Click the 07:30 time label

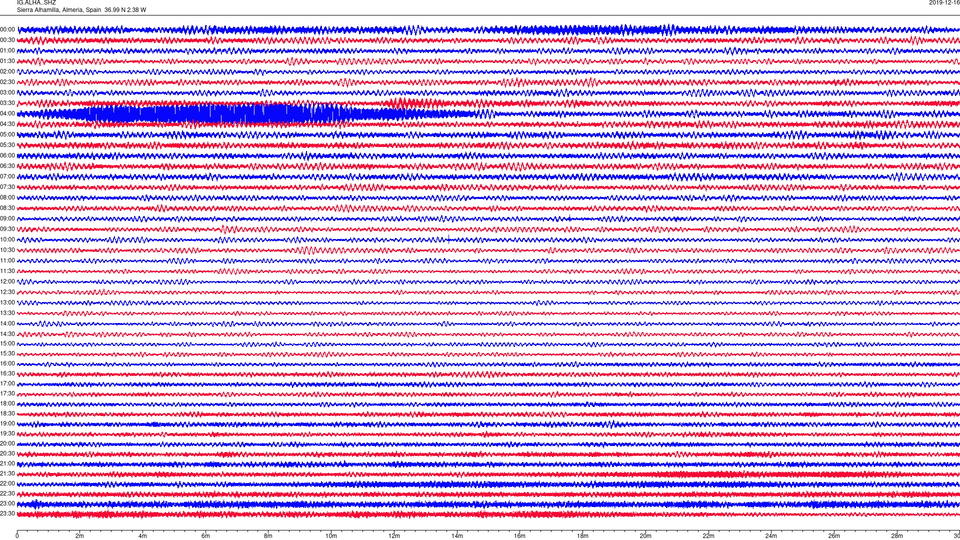(7, 187)
